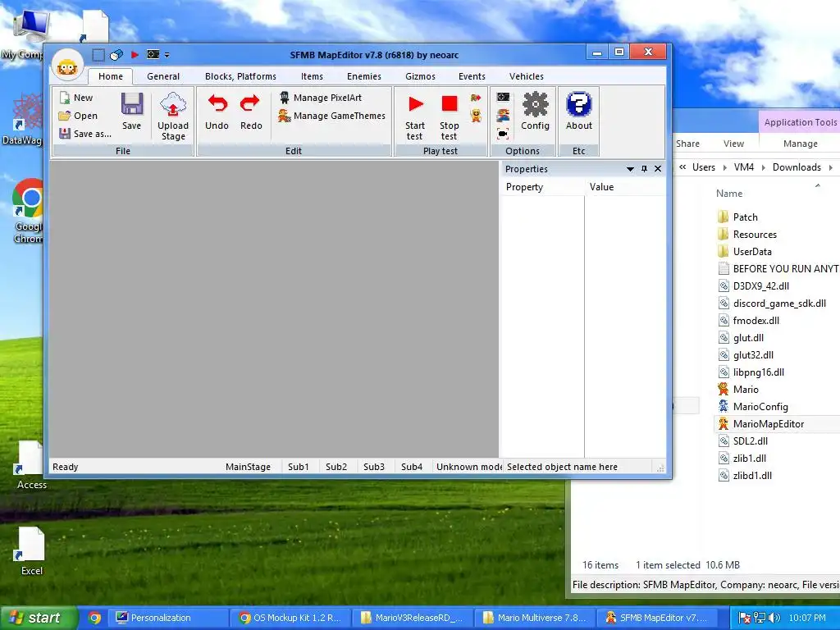Open the quick access toolbar customize dropdown
The width and height of the screenshot is (840, 630).
[x=167, y=55]
